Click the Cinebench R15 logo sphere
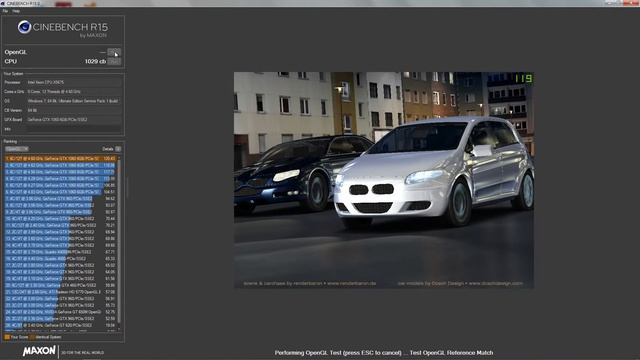The height and width of the screenshot is (360, 640). [24, 27]
